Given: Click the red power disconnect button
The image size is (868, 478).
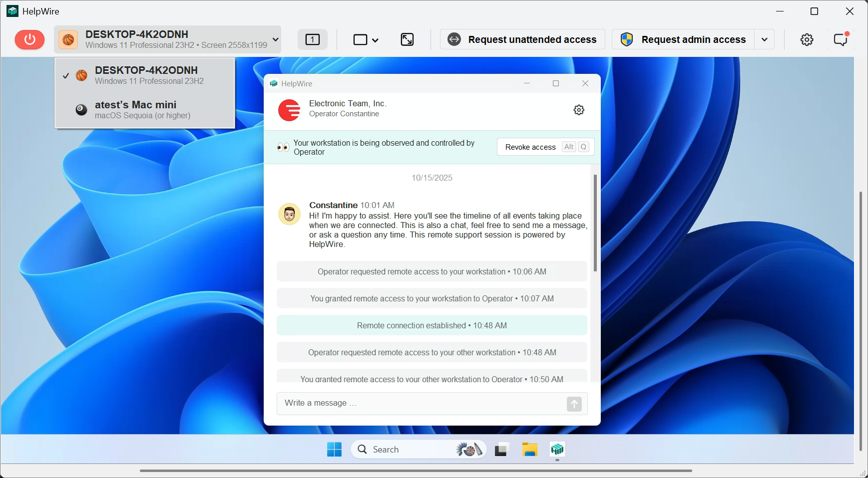Looking at the screenshot, I should pyautogui.click(x=29, y=39).
